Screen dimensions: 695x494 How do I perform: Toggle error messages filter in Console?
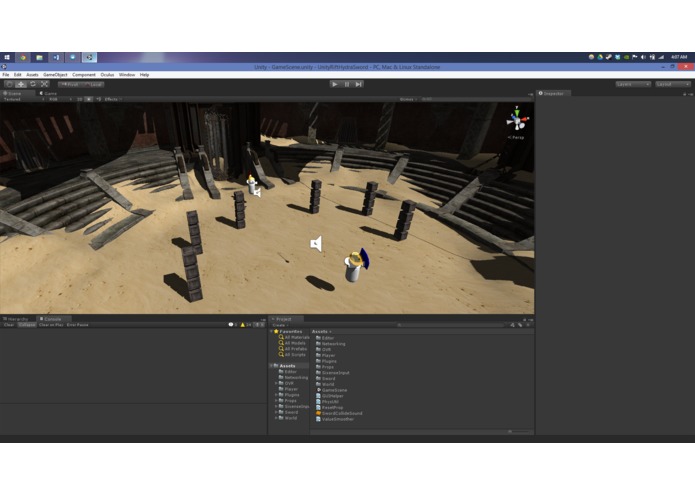pyautogui.click(x=259, y=325)
